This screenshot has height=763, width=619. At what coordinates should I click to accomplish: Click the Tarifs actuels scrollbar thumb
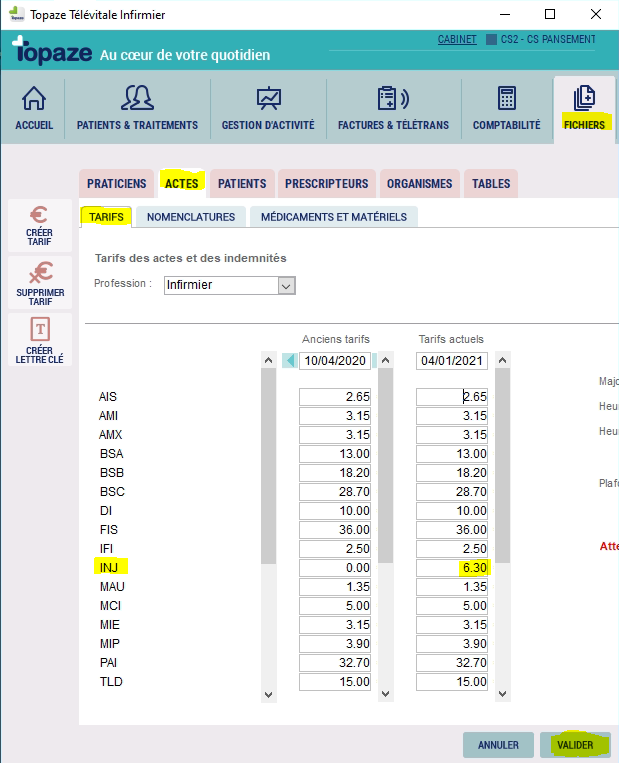pyautogui.click(x=503, y=466)
